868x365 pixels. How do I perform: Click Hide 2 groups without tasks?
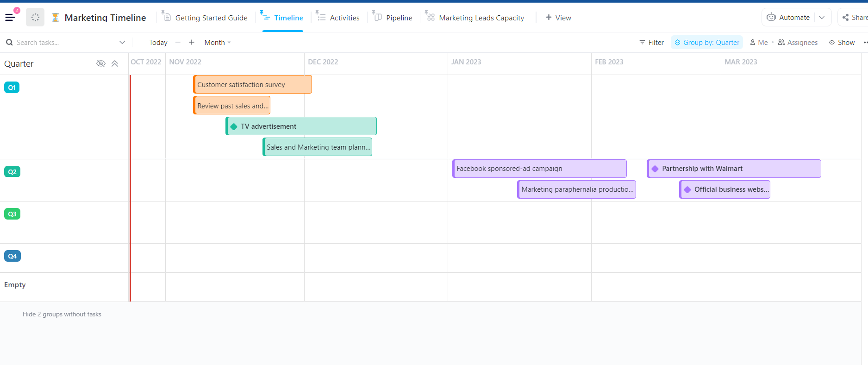[x=62, y=314]
